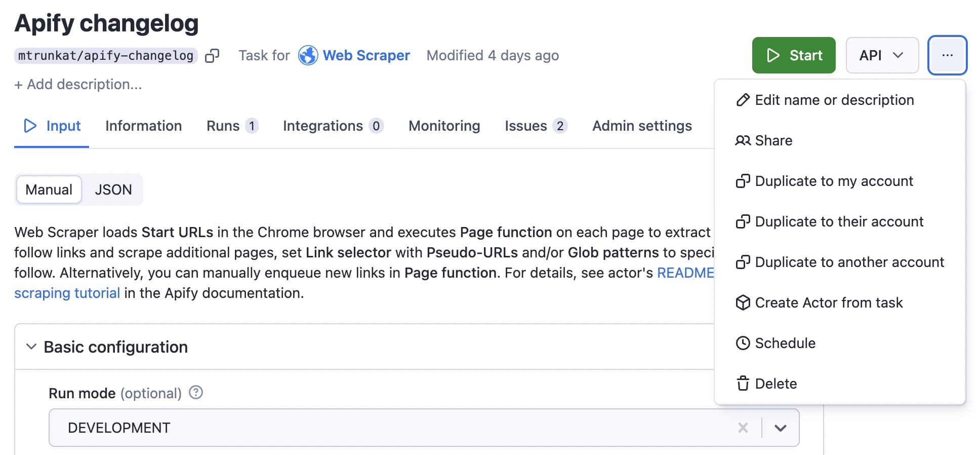980x455 pixels.
Task: Open the Run mode dropdown
Action: (780, 427)
